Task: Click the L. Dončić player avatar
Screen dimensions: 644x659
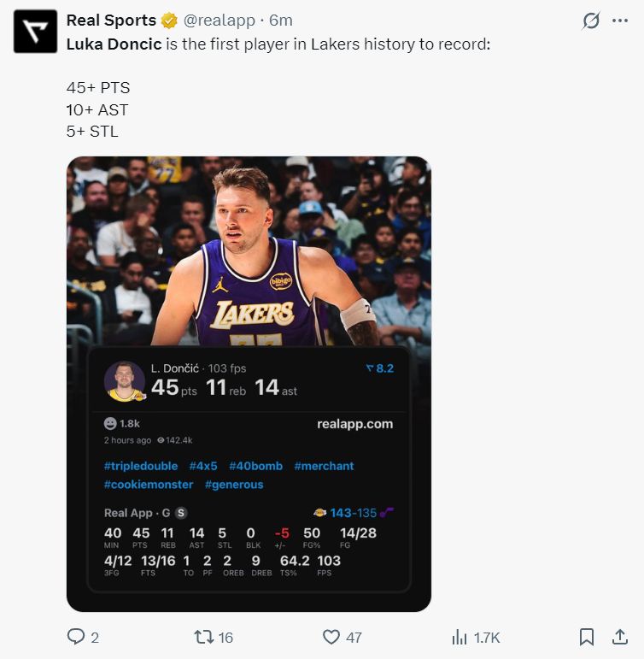Action: 125,380
